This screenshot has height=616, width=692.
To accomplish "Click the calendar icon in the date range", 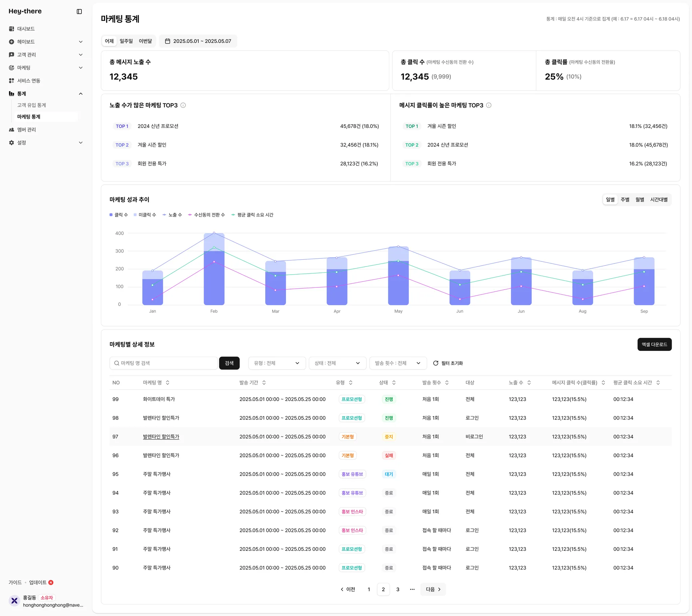I will [167, 41].
